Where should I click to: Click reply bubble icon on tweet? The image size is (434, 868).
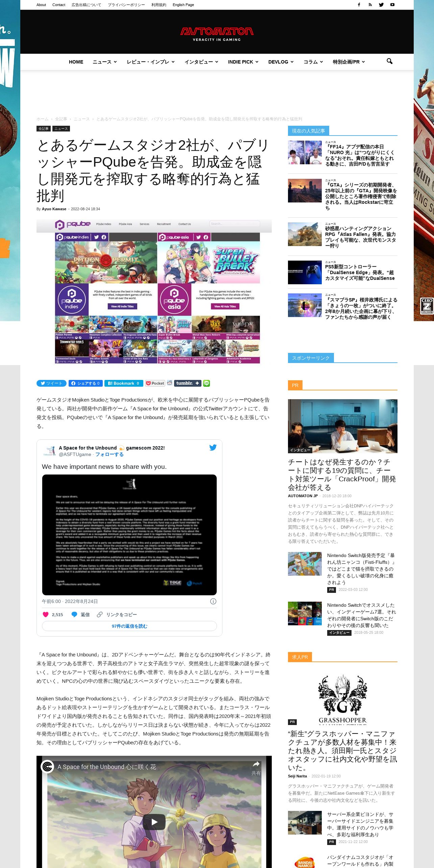[74, 614]
